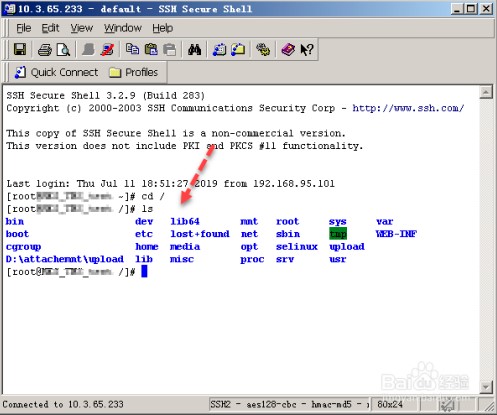
Task: Click the proc directory name
Action: pos(252,260)
